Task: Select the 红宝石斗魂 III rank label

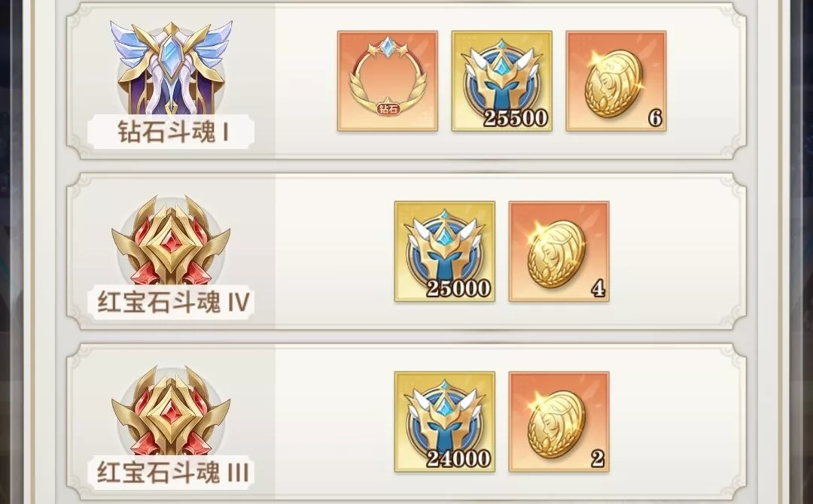Action: [174, 472]
